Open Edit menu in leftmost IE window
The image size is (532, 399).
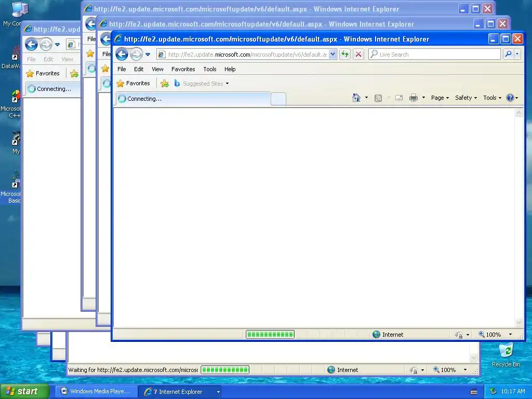tap(48, 59)
